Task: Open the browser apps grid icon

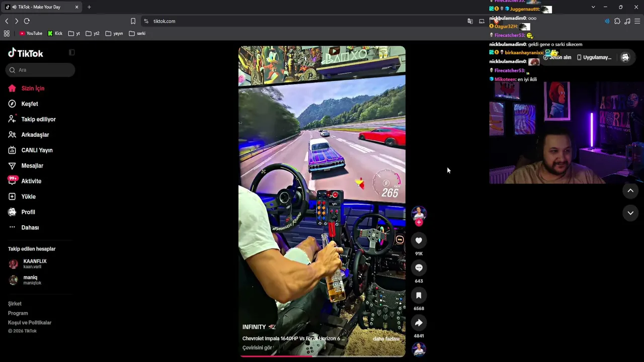Action: click(7, 34)
